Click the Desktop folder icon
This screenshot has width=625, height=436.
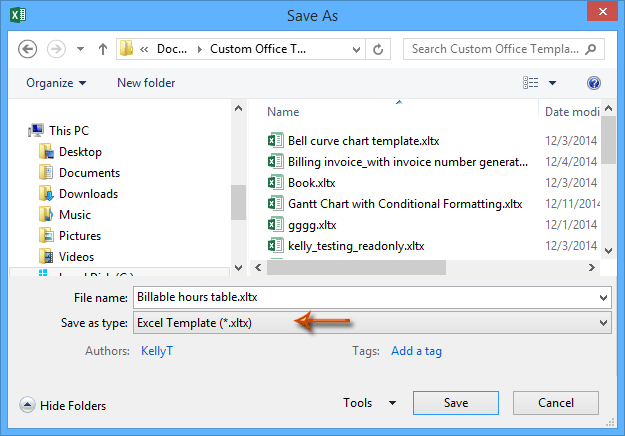click(46, 152)
